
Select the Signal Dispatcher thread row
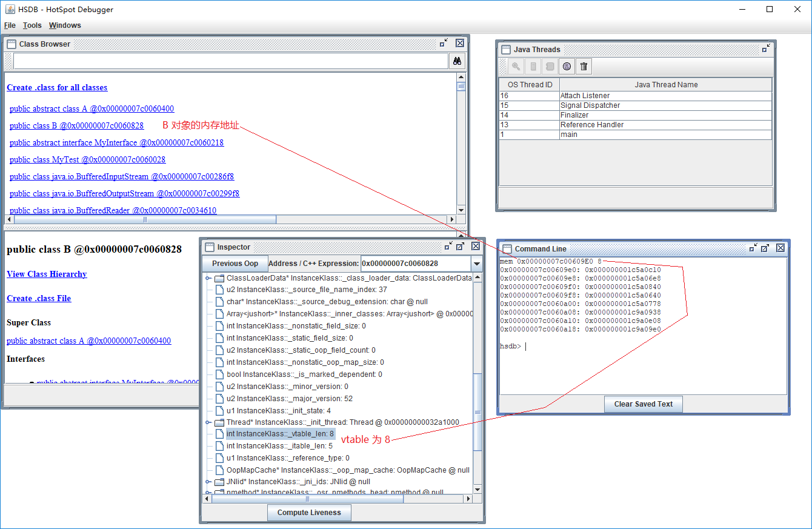point(635,105)
